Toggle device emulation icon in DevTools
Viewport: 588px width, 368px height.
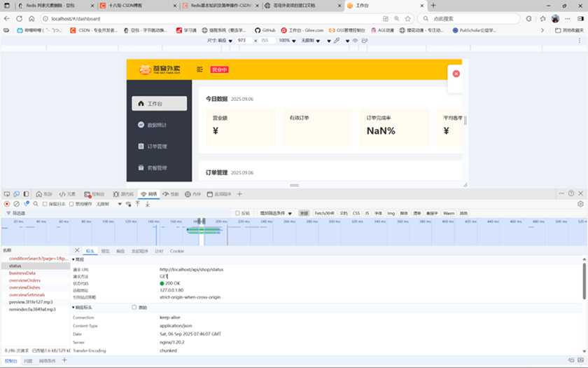[17, 194]
